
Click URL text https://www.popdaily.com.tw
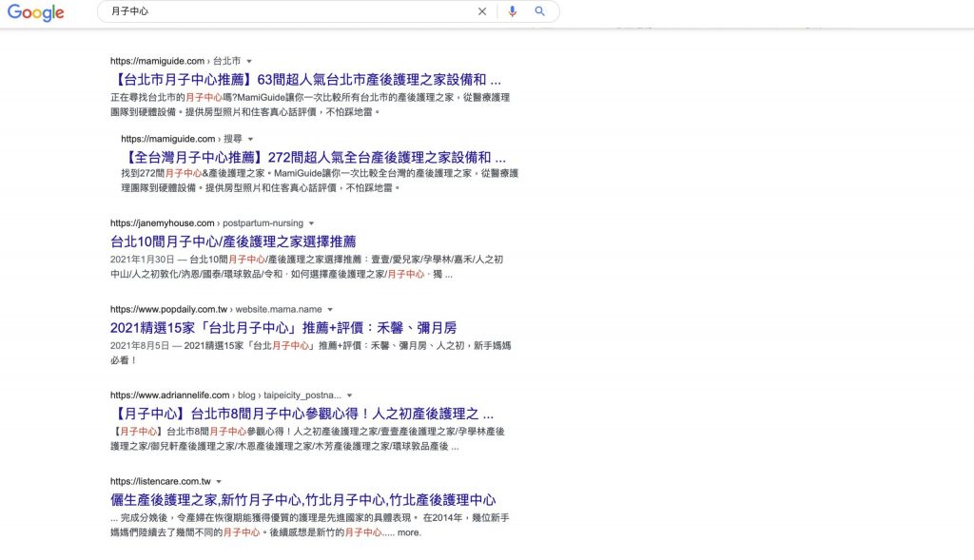coord(169,309)
